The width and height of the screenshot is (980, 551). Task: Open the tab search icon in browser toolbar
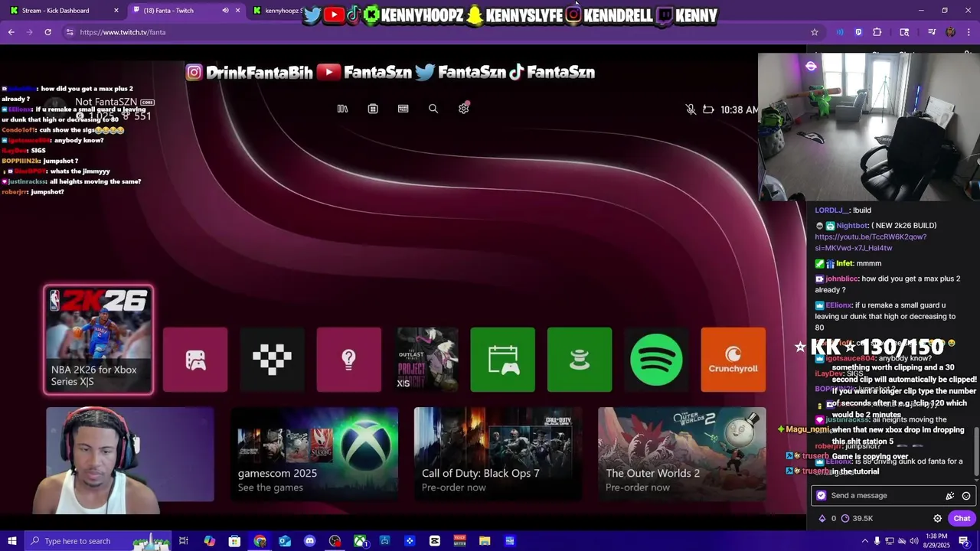tap(904, 32)
